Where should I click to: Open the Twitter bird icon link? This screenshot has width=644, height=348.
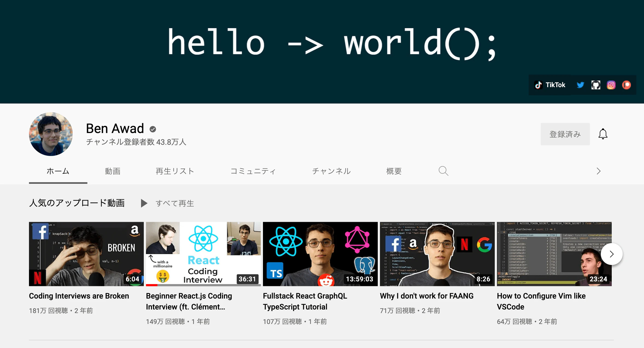tap(580, 85)
